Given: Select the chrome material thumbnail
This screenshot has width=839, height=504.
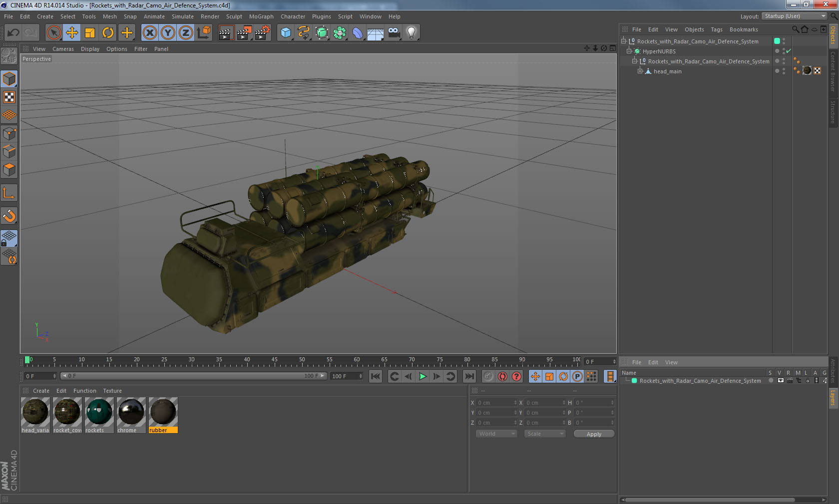Looking at the screenshot, I should 131,412.
